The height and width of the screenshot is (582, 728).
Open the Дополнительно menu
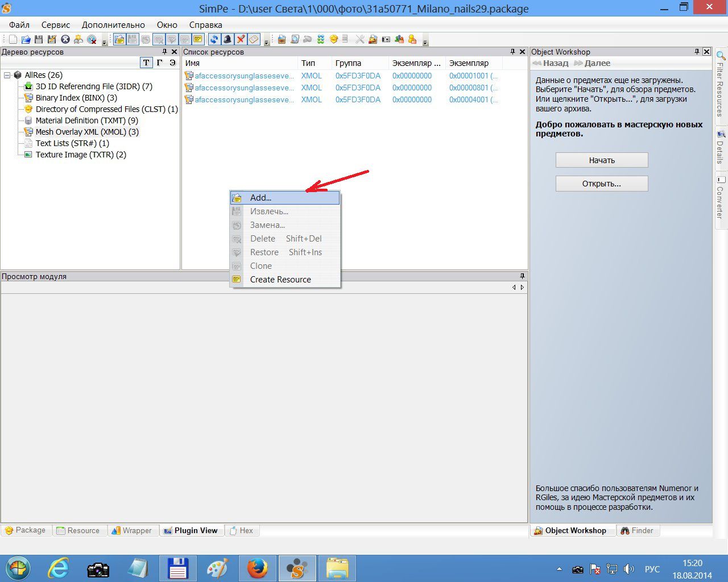pos(113,25)
